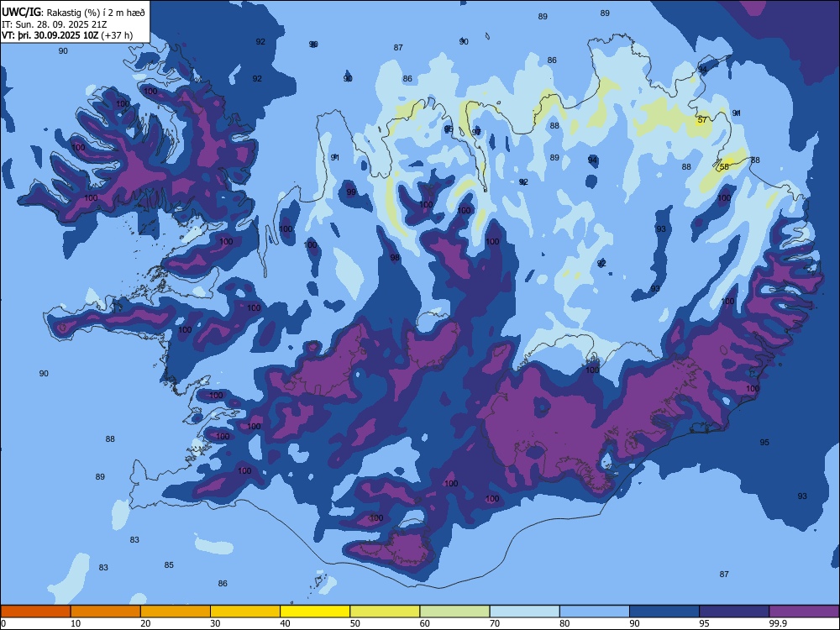Click the '10' legend scale label

(76, 623)
